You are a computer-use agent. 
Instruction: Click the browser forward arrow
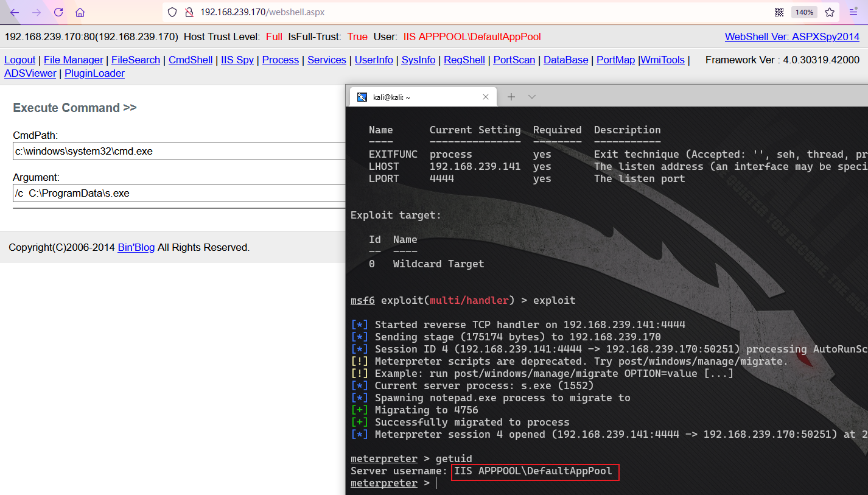37,12
